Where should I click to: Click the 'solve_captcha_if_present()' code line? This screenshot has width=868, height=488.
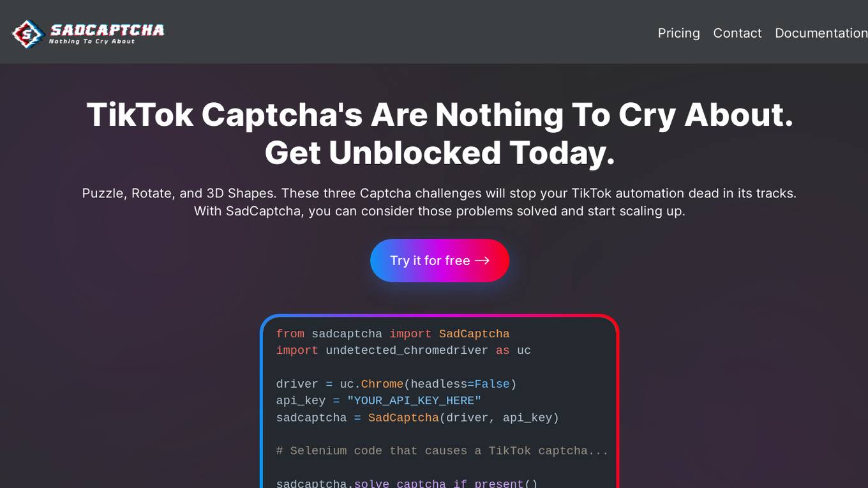407,484
